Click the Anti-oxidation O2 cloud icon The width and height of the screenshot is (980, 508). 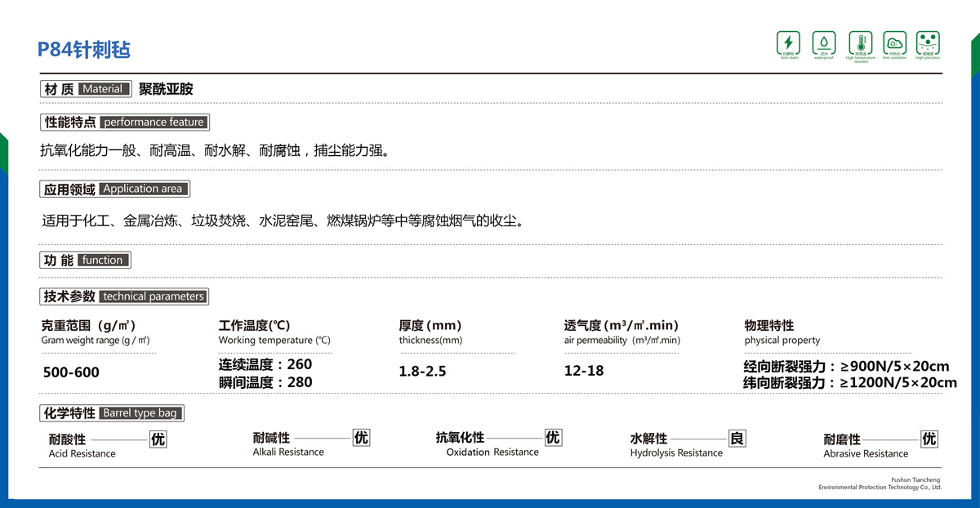click(894, 42)
